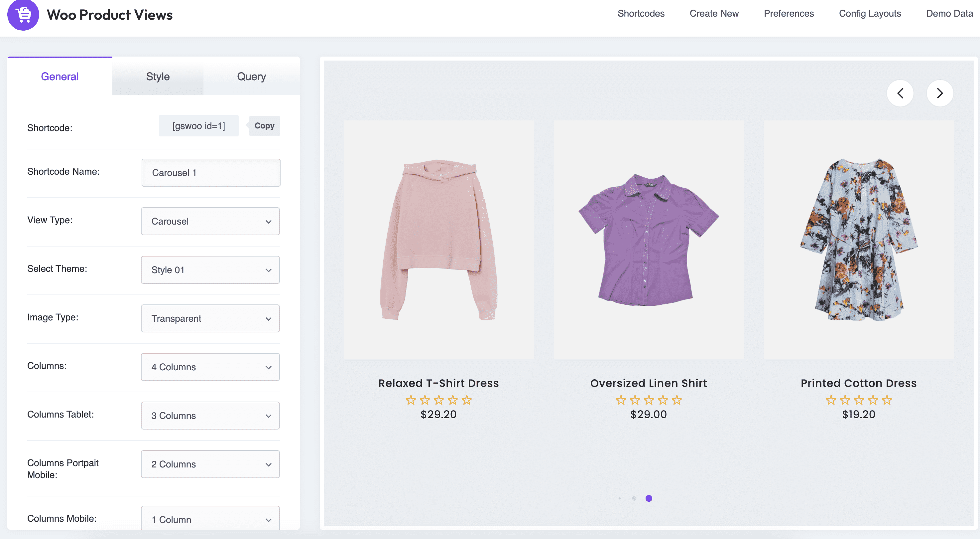Image resolution: width=980 pixels, height=539 pixels.
Task: Advance carousel with next arrow
Action: (x=940, y=93)
